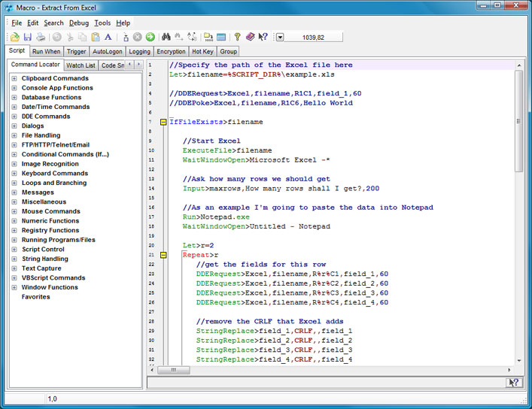532x409 pixels.
Task: Click the greyed-out undo icon
Action: [57, 37]
